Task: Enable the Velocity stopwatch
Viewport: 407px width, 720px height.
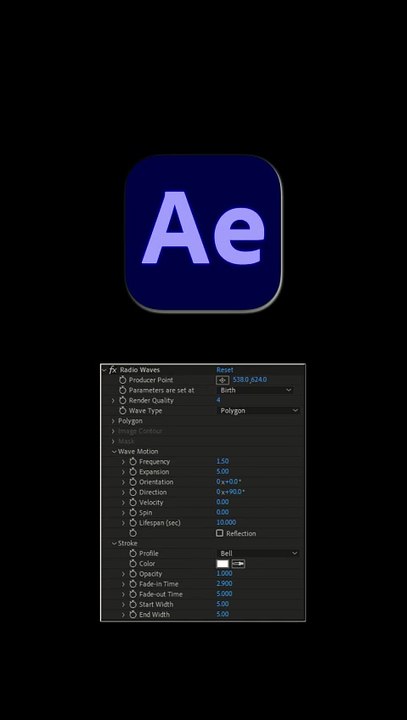Action: point(133,502)
